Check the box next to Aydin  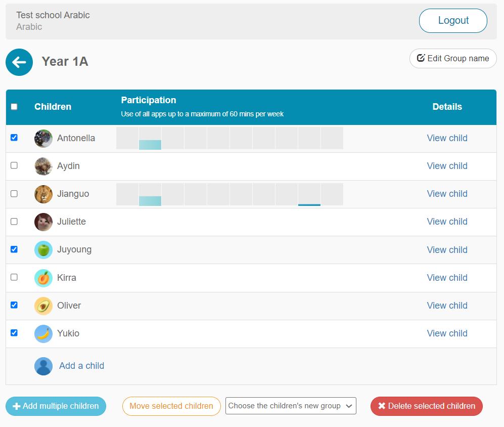click(14, 165)
